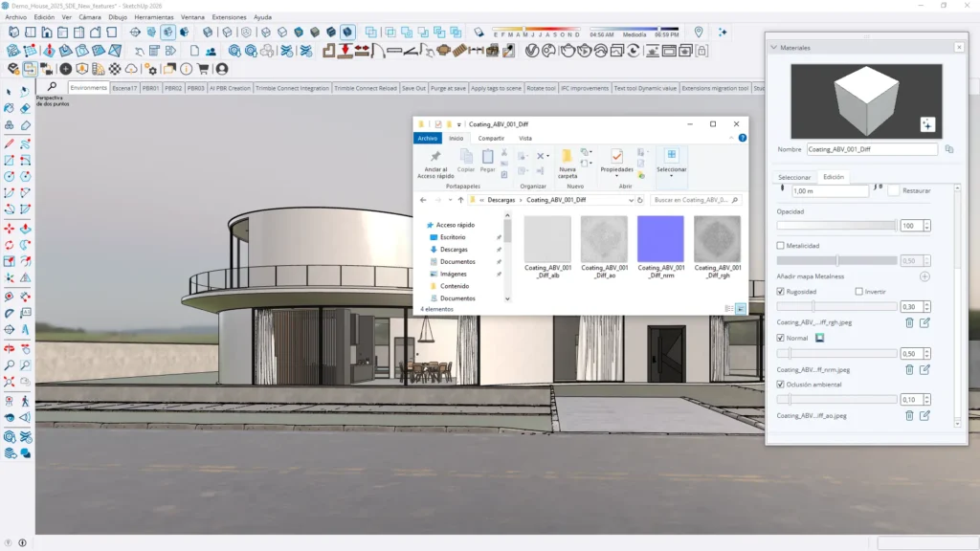Switch Explorer to details view
The height and width of the screenshot is (551, 980).
[x=728, y=309]
